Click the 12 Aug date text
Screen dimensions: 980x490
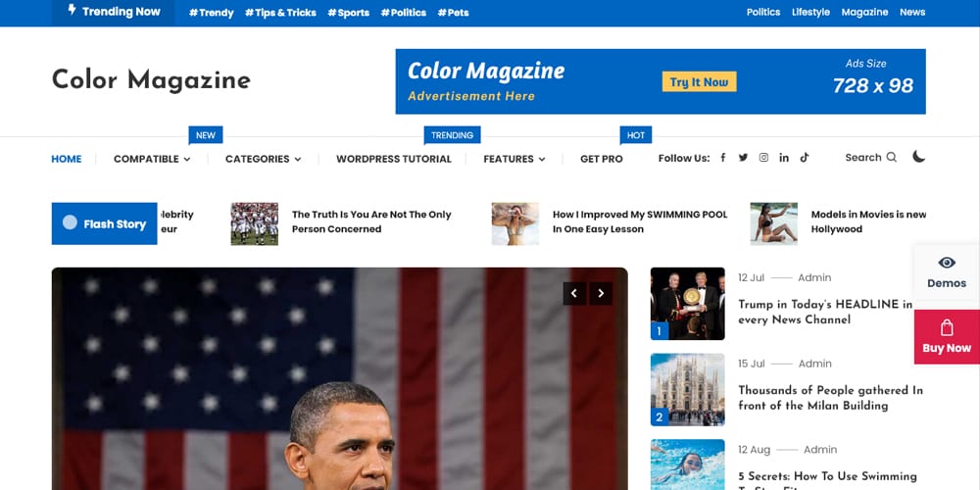pos(754,450)
